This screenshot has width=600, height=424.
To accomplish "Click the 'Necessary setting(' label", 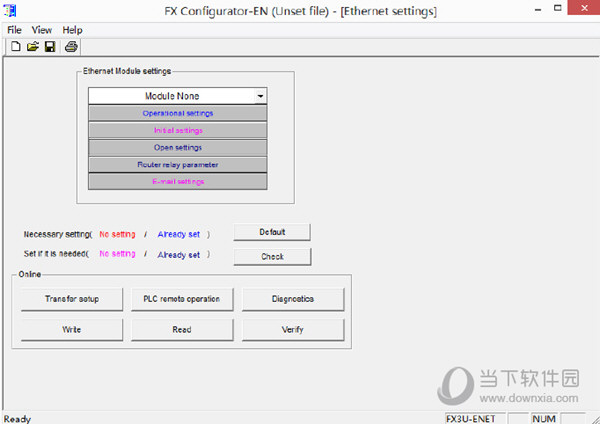I will coord(58,234).
